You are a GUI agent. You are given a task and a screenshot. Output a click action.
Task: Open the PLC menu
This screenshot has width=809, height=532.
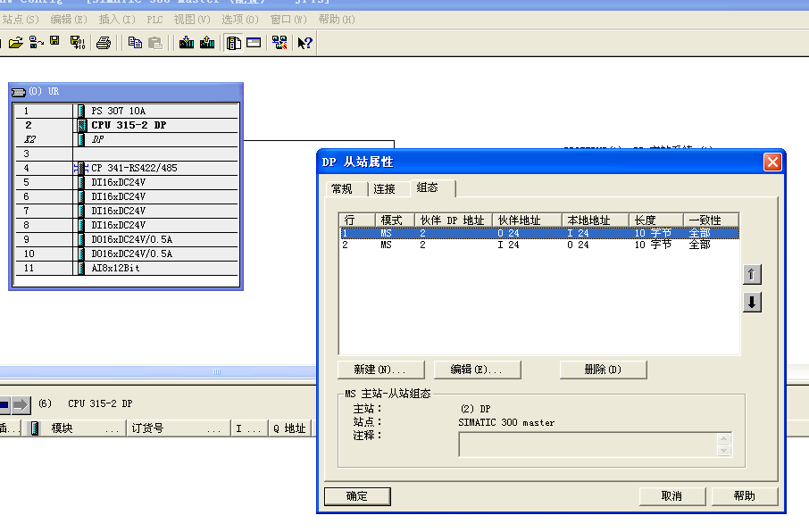tap(154, 20)
